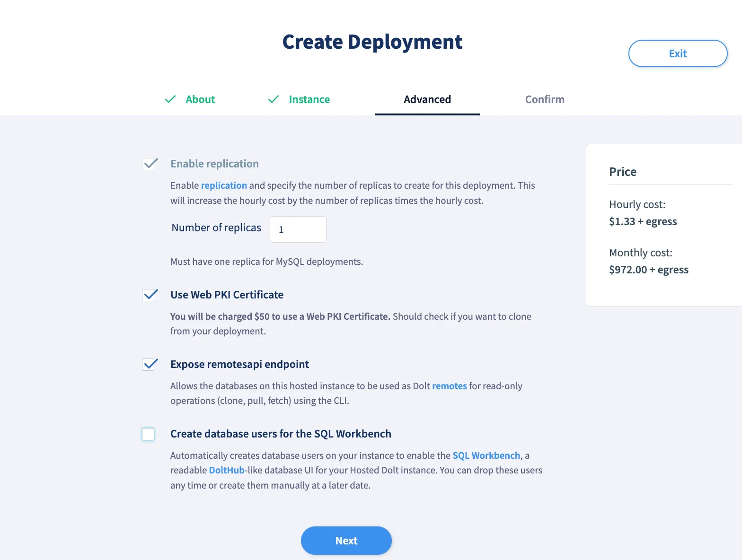Go back to the About step
Screen dimensions: 742x560
pos(200,99)
